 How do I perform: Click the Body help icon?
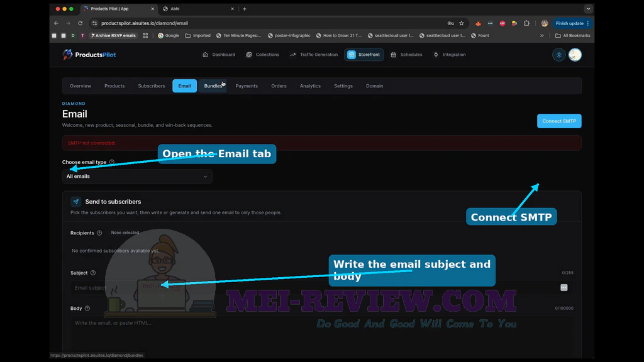[x=87, y=308]
